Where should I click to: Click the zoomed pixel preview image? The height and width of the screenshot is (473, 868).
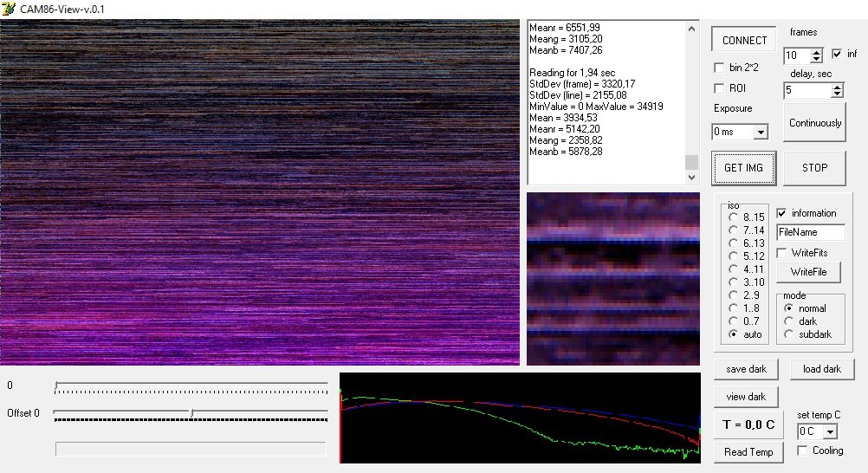pos(612,279)
